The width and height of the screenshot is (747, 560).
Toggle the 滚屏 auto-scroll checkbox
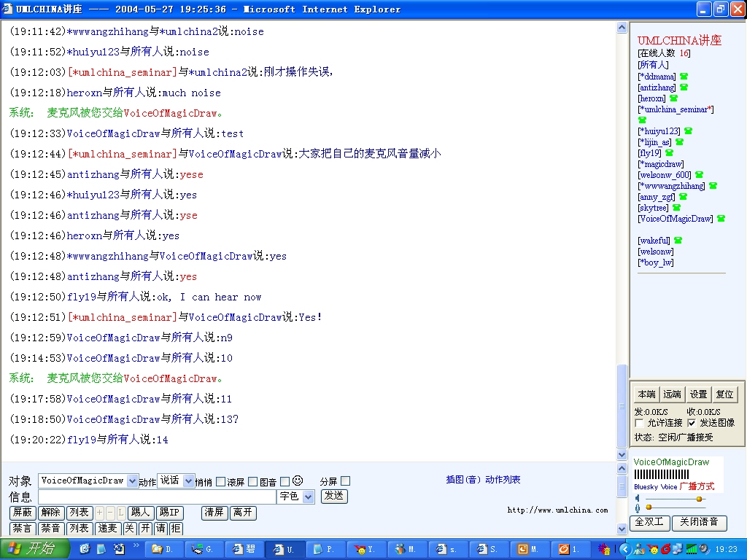pyautogui.click(x=252, y=482)
